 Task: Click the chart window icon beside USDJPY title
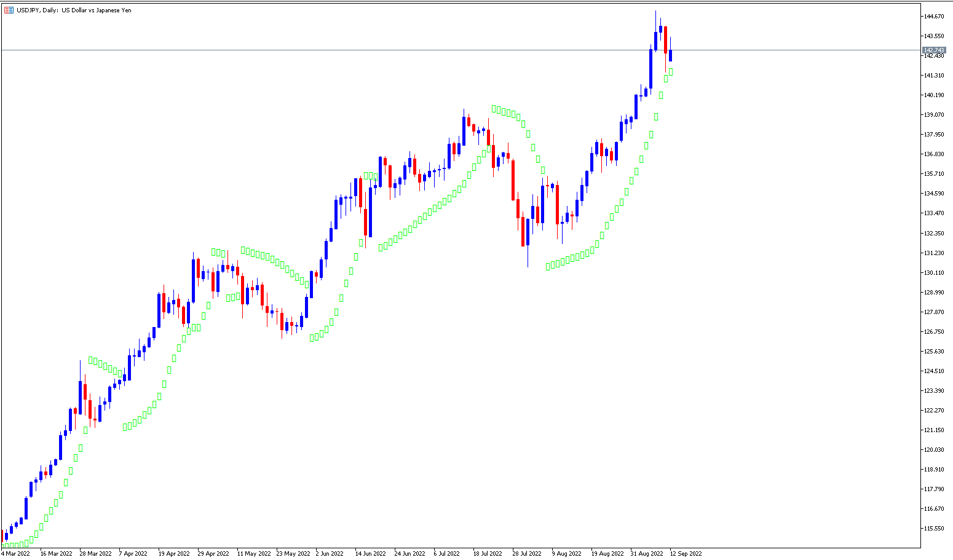[x=9, y=10]
